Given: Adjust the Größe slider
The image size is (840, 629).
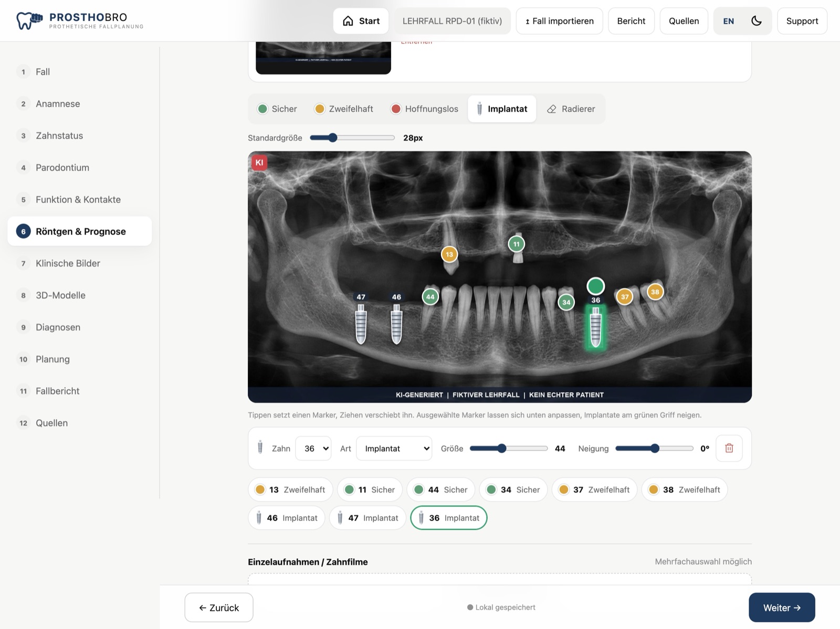Looking at the screenshot, I should coord(508,448).
